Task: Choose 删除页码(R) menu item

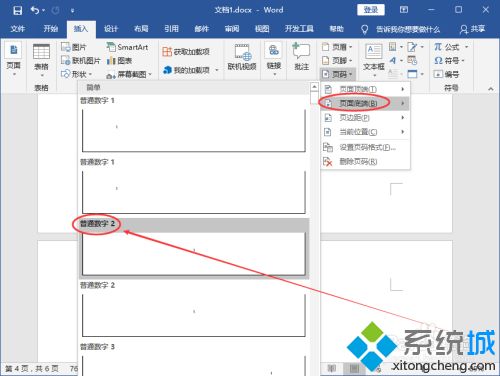Action: tap(365, 162)
